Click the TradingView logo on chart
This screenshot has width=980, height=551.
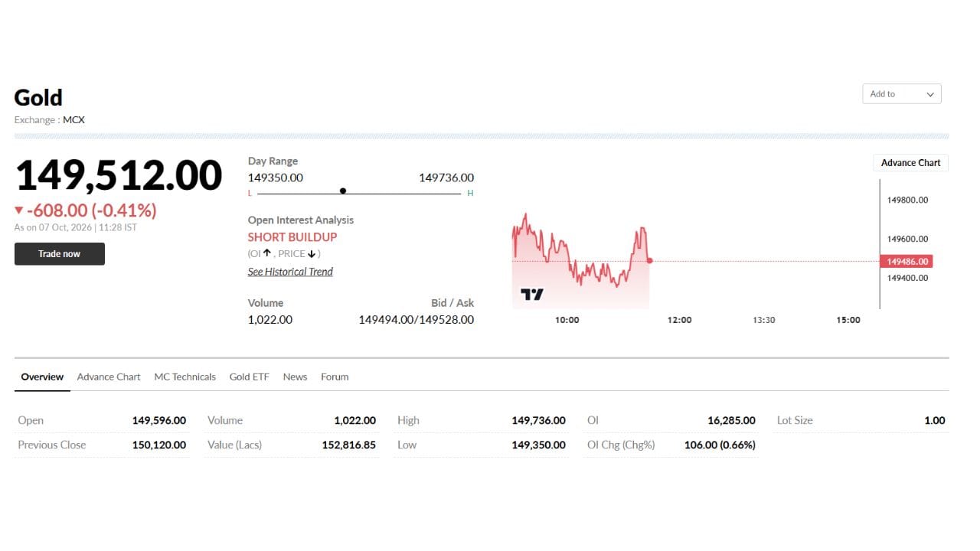point(531,294)
